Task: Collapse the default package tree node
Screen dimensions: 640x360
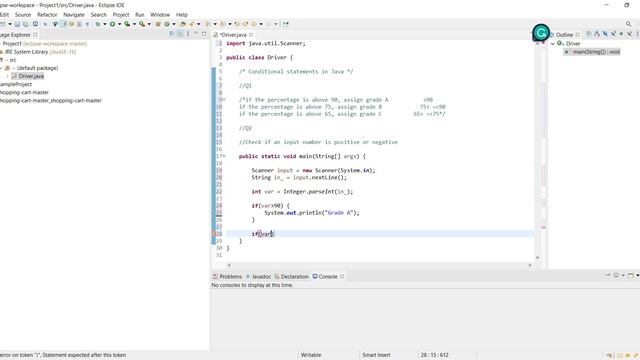Action: click(x=1, y=68)
